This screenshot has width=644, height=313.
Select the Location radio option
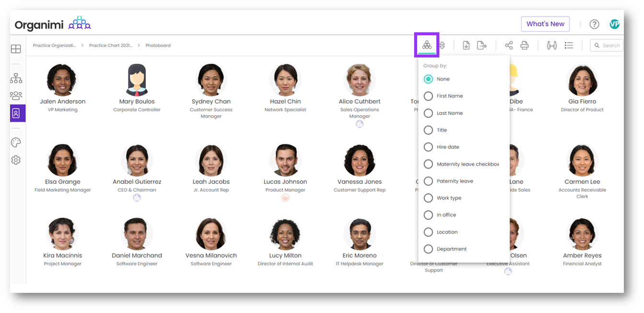pyautogui.click(x=428, y=232)
